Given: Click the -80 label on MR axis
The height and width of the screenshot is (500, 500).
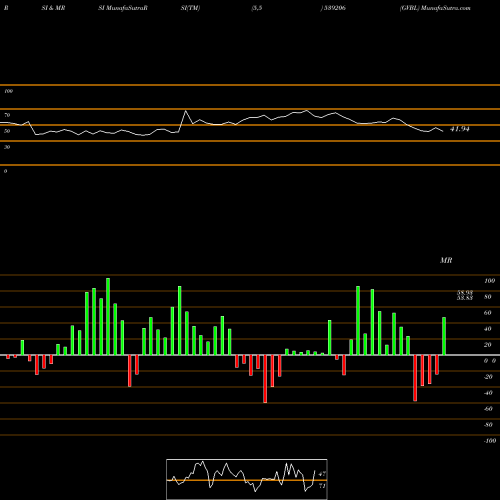Looking at the screenshot, I should click(488, 425).
